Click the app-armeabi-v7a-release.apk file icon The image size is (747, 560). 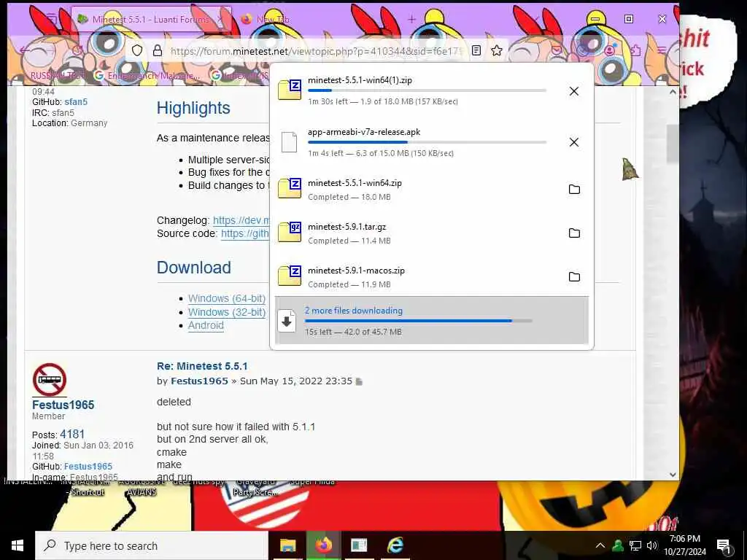click(289, 142)
